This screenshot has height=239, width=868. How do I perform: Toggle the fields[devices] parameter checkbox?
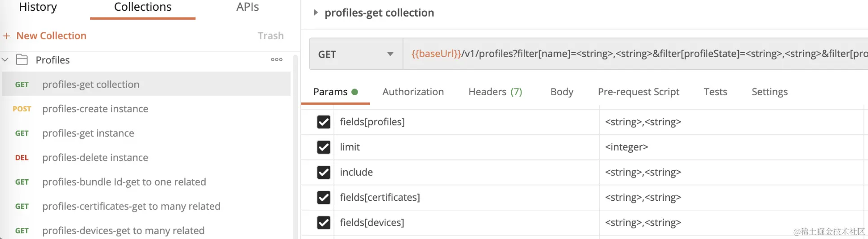click(323, 222)
